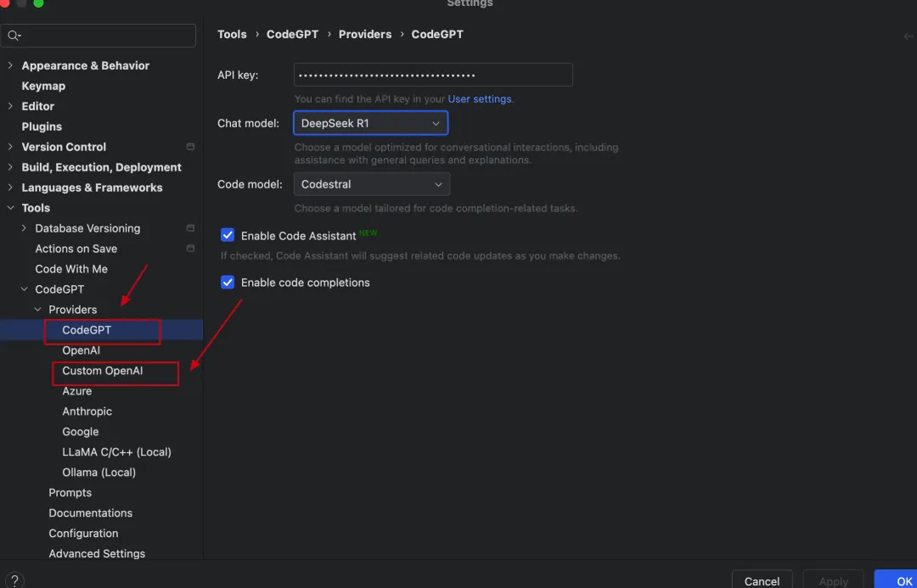The image size is (917, 588).
Task: Click the green macOS maximize button
Action: (x=38, y=3)
